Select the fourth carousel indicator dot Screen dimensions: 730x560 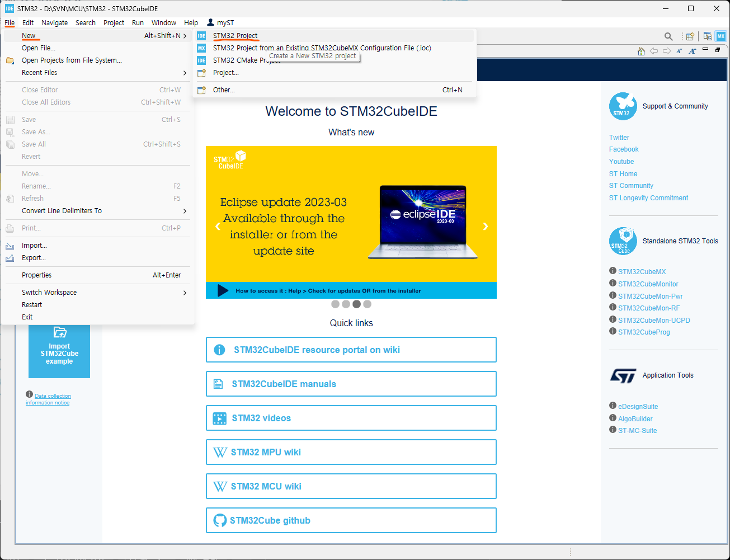(368, 304)
